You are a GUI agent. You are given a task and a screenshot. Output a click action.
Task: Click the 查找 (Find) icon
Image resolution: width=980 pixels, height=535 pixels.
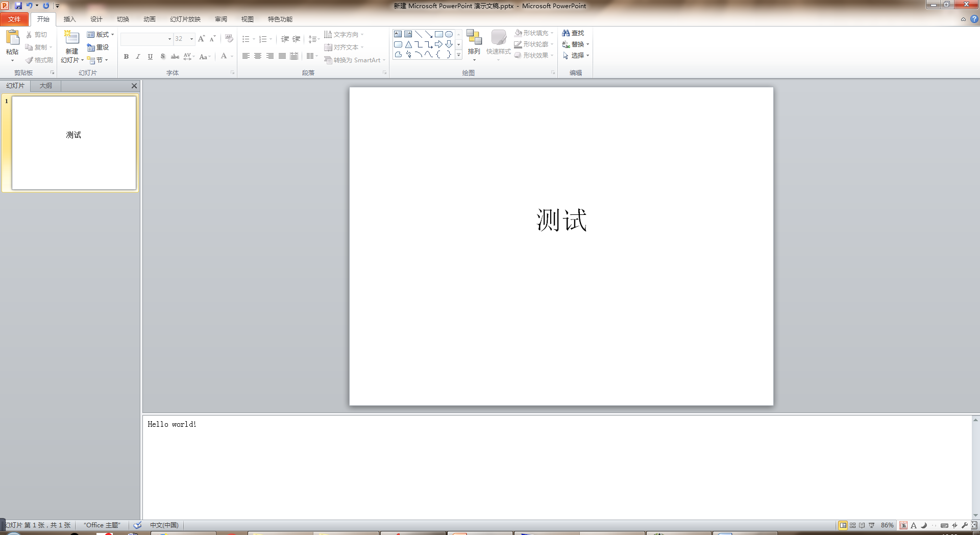[x=575, y=32]
